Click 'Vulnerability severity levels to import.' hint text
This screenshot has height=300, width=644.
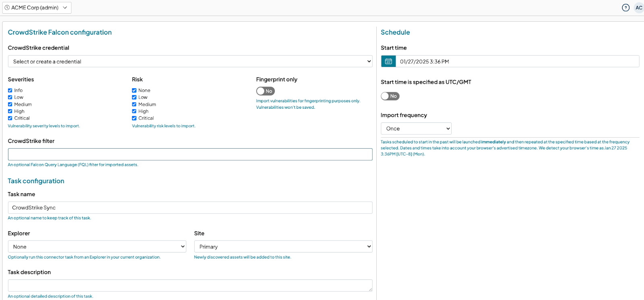coord(44,126)
